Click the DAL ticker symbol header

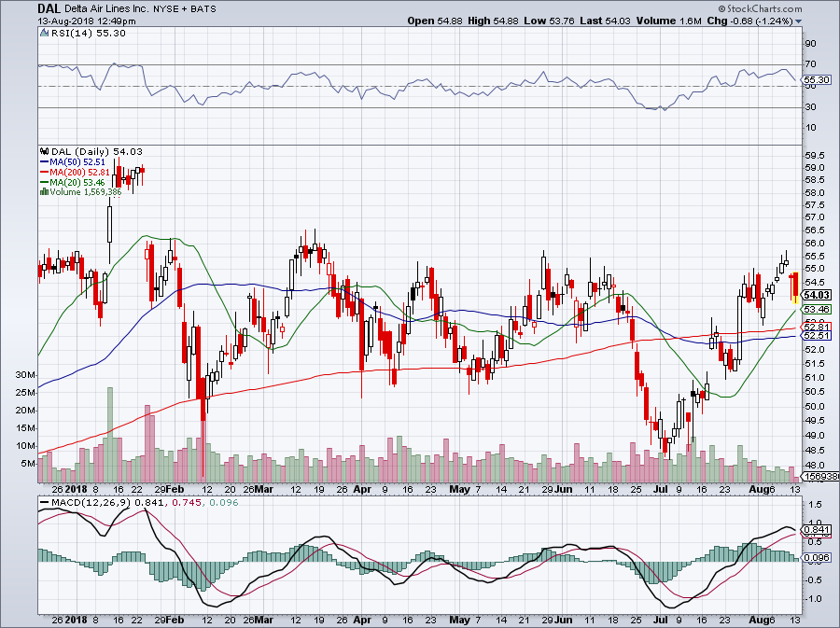[49, 8]
